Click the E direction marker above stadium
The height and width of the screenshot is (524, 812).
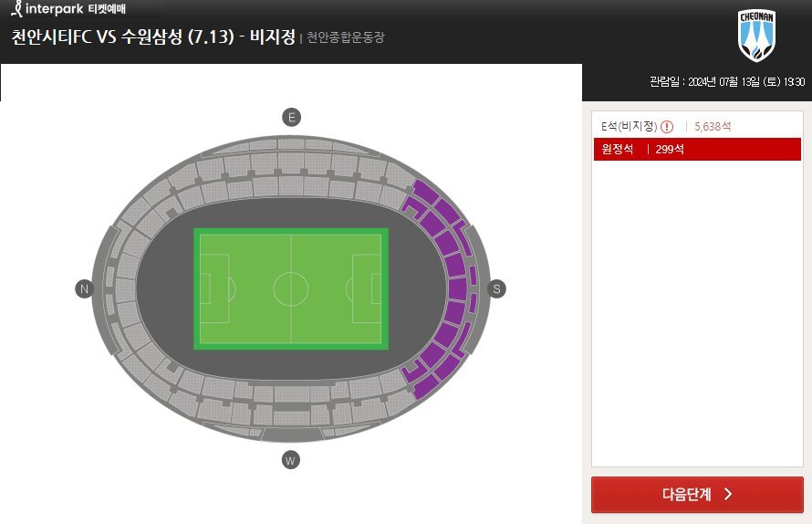[292, 117]
